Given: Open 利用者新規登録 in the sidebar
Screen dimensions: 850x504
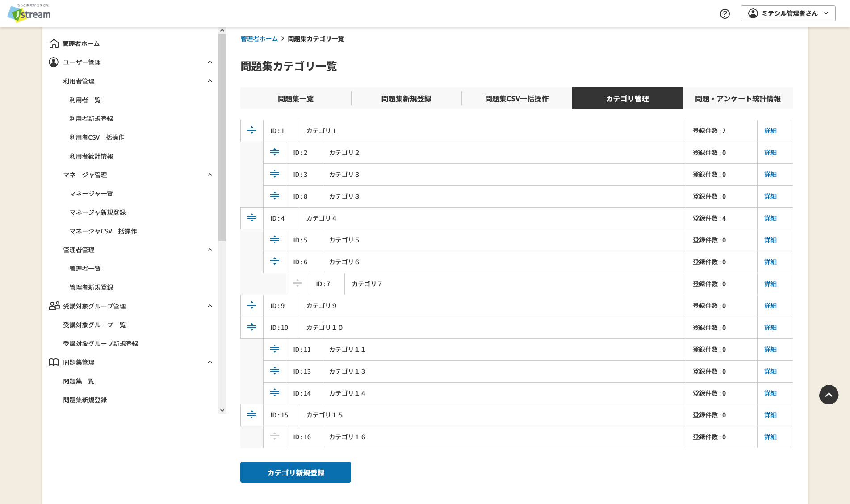Looking at the screenshot, I should pos(91,119).
